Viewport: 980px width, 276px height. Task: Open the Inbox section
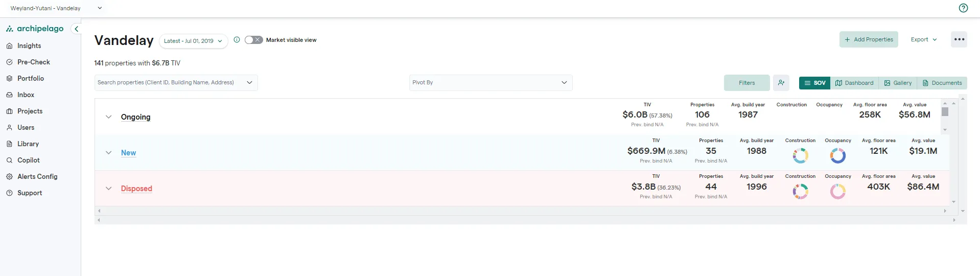point(26,95)
